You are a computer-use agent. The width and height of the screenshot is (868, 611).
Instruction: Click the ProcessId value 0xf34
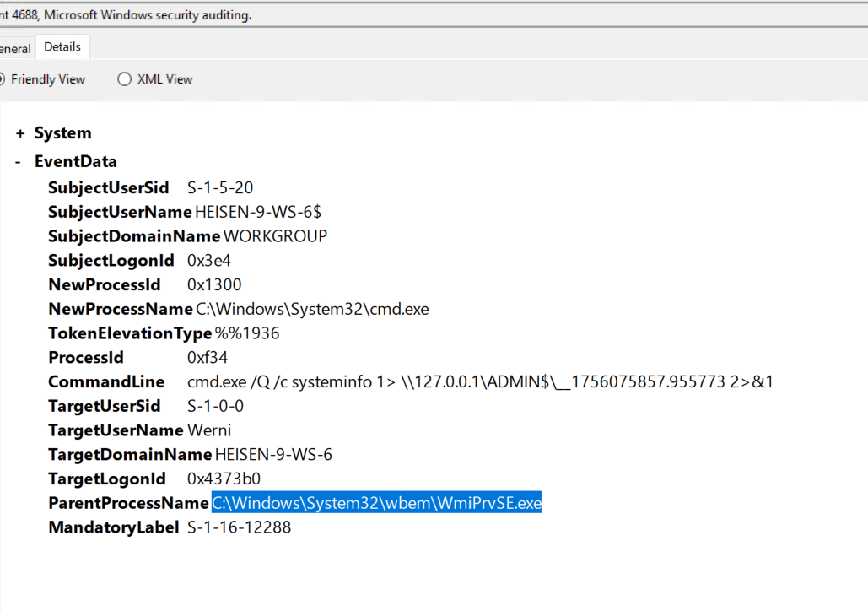(208, 358)
